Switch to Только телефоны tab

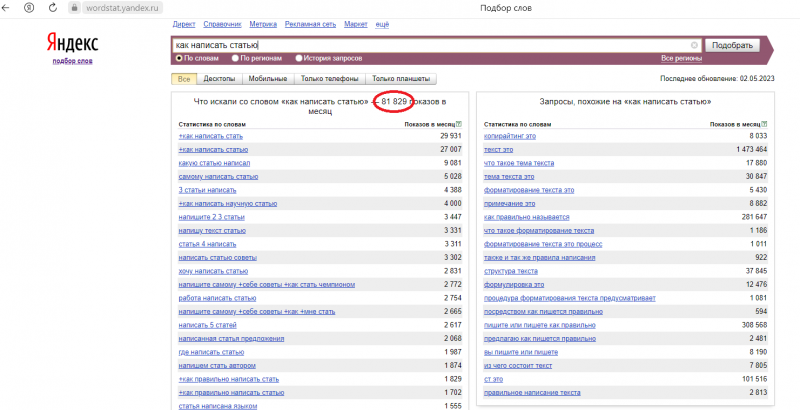pos(330,79)
